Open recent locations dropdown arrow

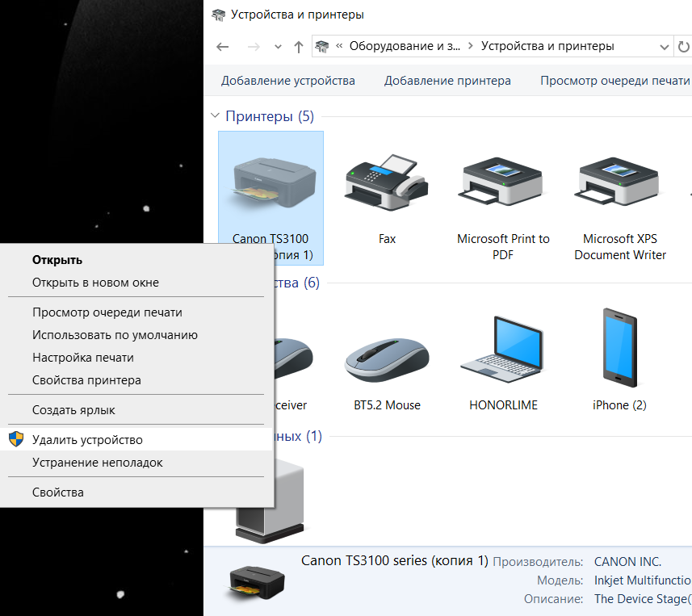point(278,46)
